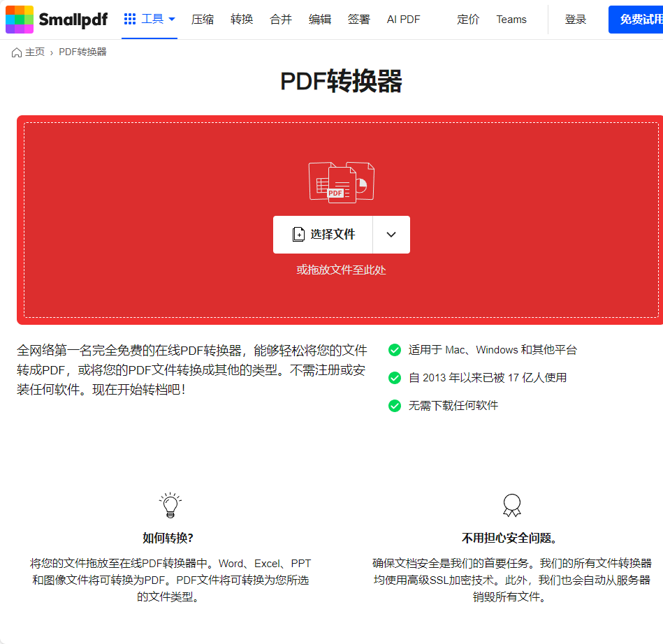The height and width of the screenshot is (644, 663).
Task: Open the 签署 menu item
Action: coord(359,20)
